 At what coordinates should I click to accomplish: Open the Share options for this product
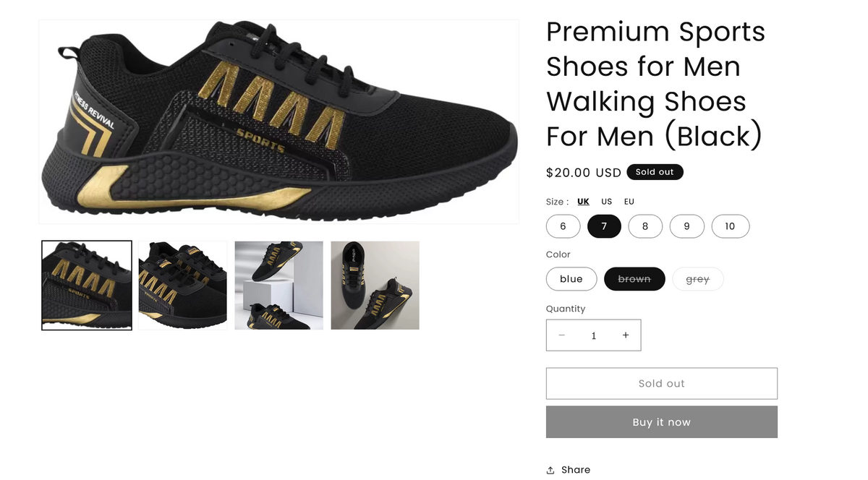click(x=568, y=469)
